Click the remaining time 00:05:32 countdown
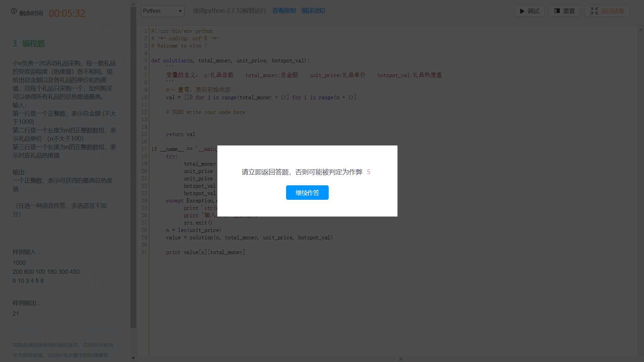The width and height of the screenshot is (644, 362). tap(67, 13)
